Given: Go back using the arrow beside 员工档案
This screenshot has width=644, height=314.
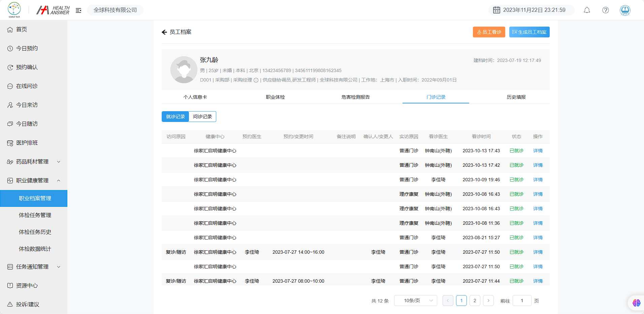Looking at the screenshot, I should (x=164, y=32).
